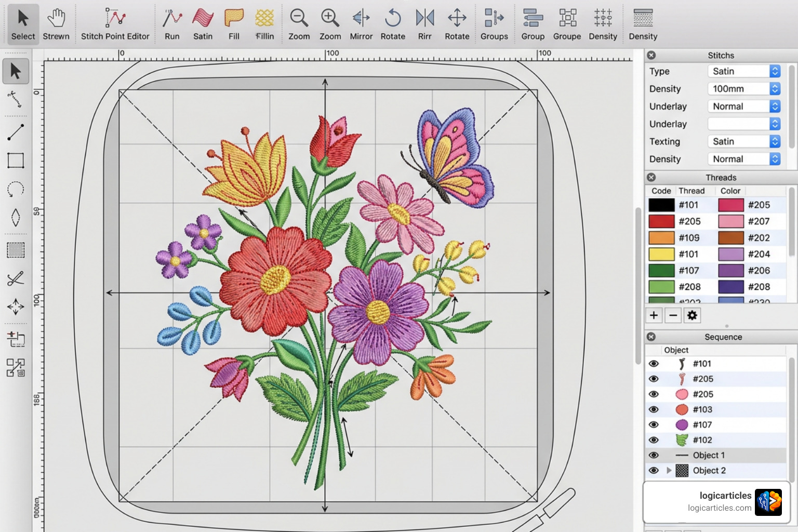This screenshot has width=798, height=532.
Task: Hide the #102 leaf object
Action: [x=654, y=440]
